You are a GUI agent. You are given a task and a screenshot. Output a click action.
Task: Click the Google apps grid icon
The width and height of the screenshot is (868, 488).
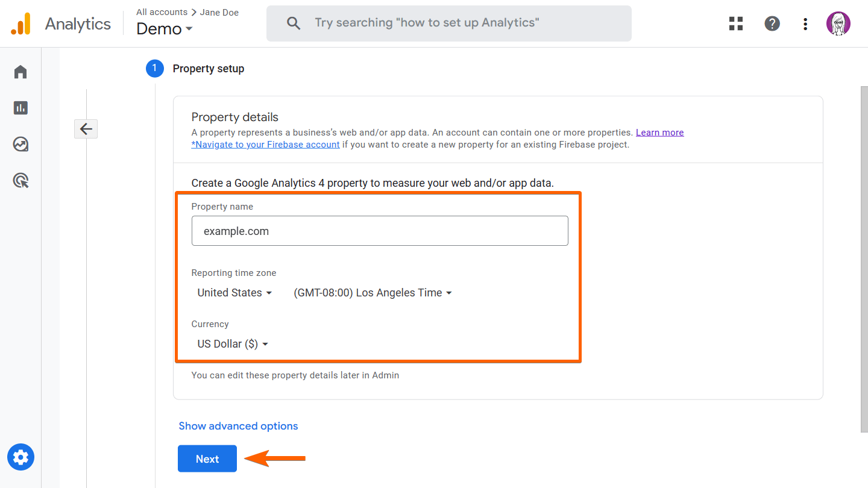click(736, 23)
